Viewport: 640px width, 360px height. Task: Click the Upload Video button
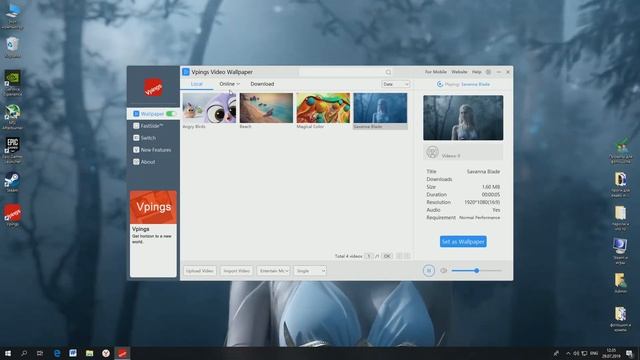pos(200,271)
